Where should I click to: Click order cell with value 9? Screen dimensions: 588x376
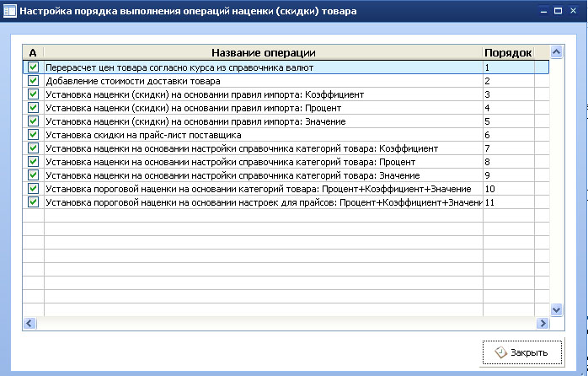coord(509,175)
